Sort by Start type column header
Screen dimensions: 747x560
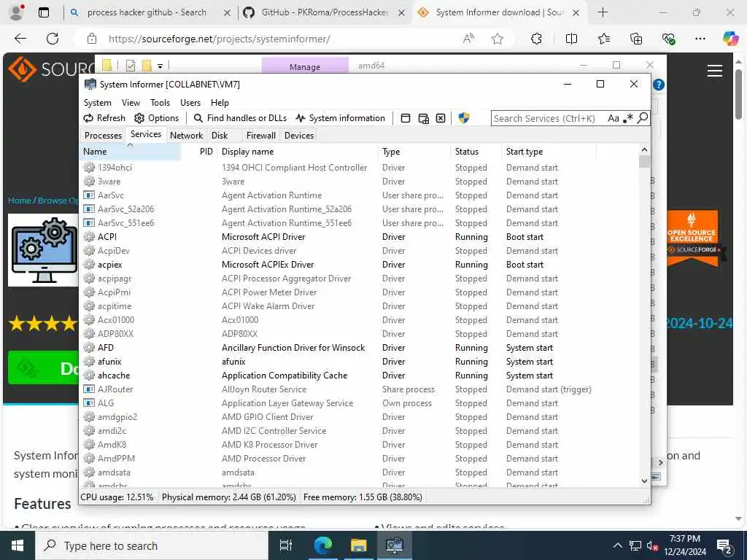(549, 152)
